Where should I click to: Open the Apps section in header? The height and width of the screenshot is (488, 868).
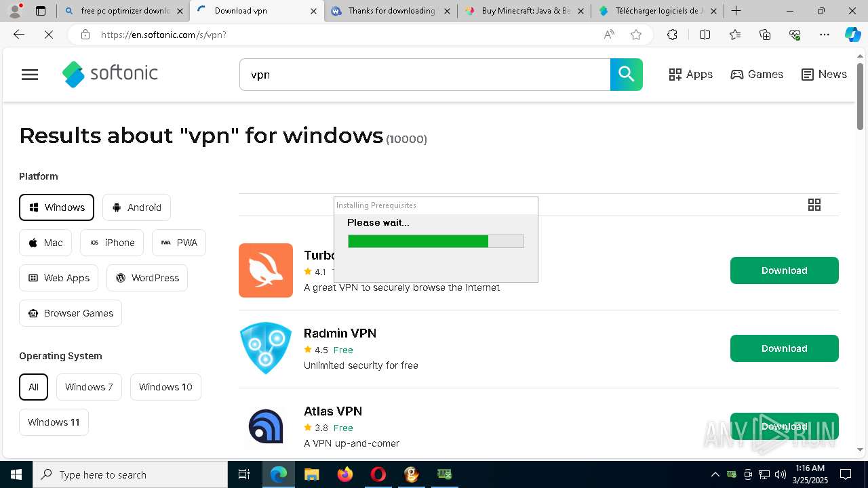(690, 75)
